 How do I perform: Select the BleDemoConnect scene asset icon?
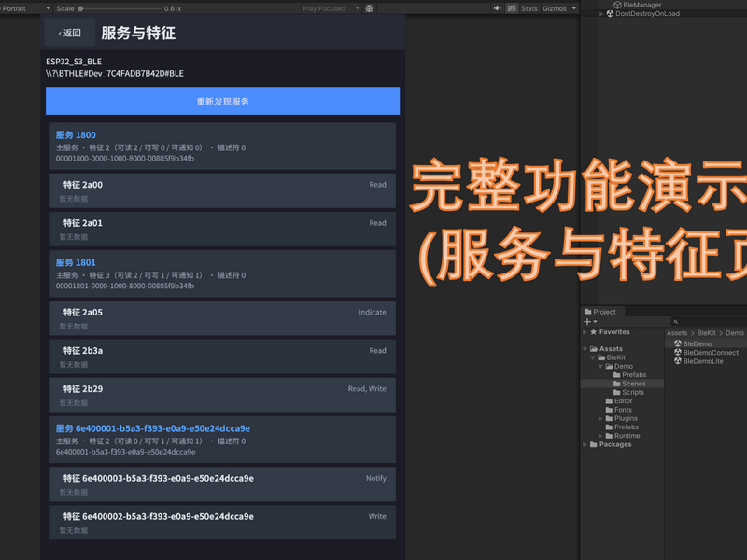(678, 353)
